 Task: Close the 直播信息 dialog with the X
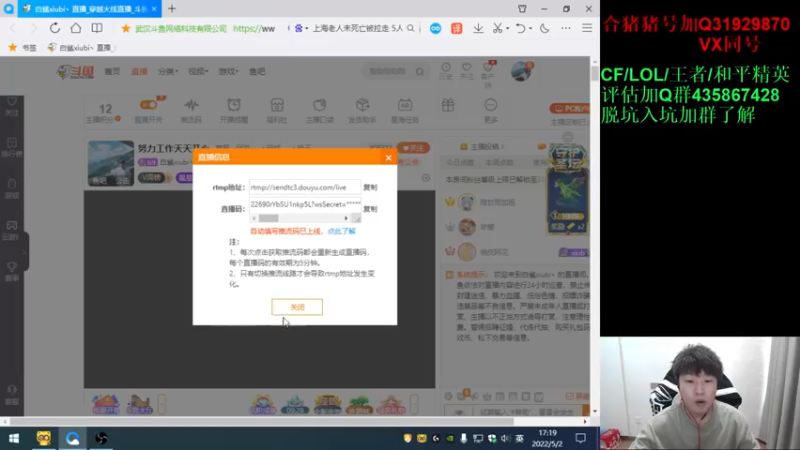click(388, 158)
